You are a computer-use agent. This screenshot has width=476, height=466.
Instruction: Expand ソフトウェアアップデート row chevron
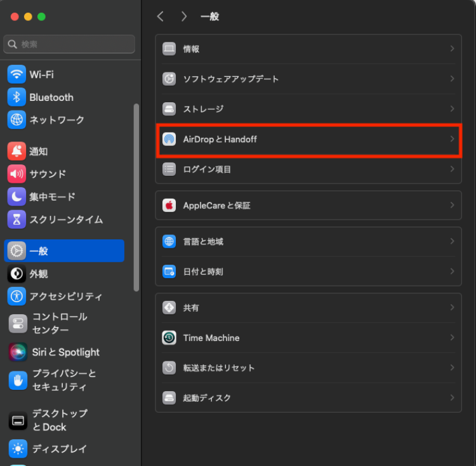click(452, 79)
